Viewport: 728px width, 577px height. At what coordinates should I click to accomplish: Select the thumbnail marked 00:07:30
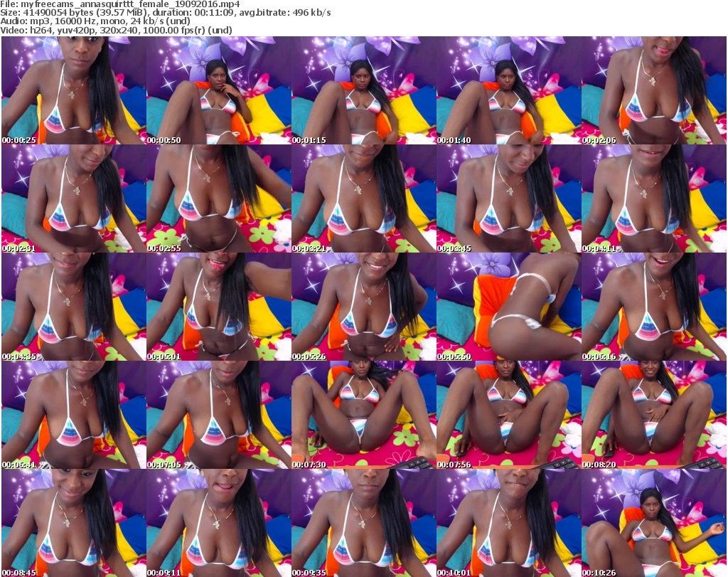click(x=363, y=415)
